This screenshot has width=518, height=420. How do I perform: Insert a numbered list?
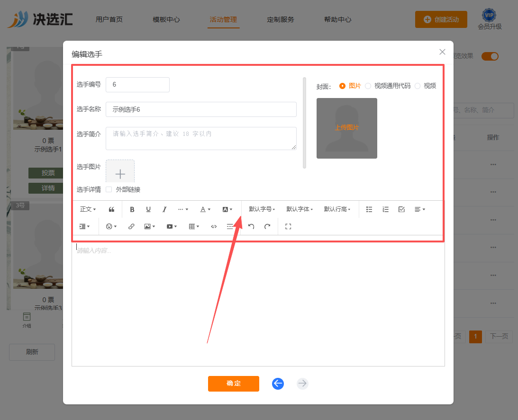click(x=385, y=209)
